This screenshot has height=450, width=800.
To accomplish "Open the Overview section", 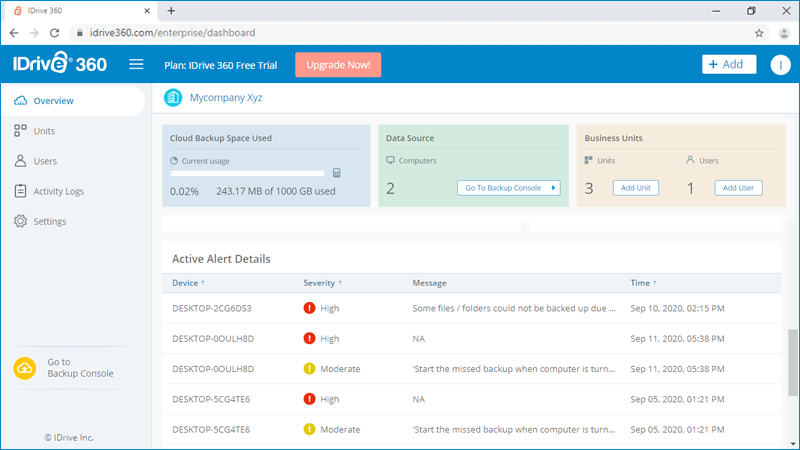I will [72, 101].
